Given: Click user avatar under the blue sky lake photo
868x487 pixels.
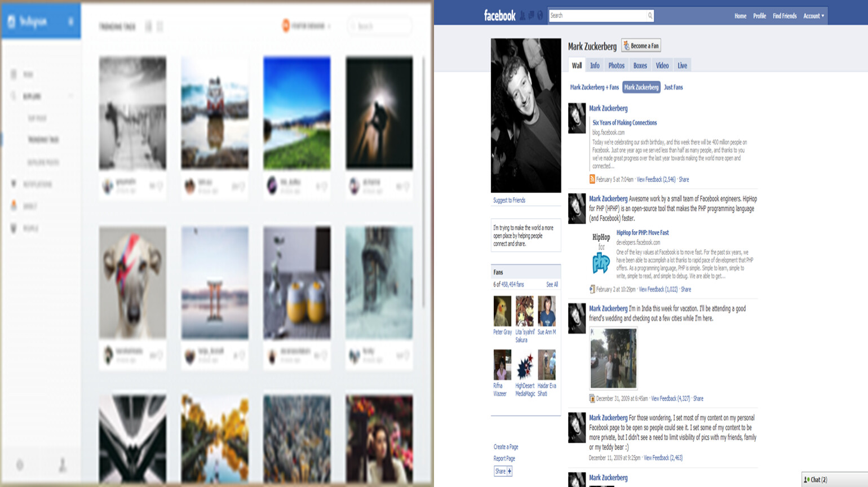Looking at the screenshot, I should (x=272, y=185).
